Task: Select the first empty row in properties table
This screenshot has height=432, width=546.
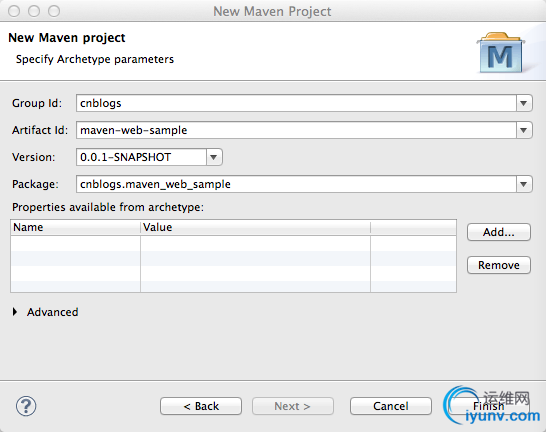Action: pyautogui.click(x=233, y=243)
